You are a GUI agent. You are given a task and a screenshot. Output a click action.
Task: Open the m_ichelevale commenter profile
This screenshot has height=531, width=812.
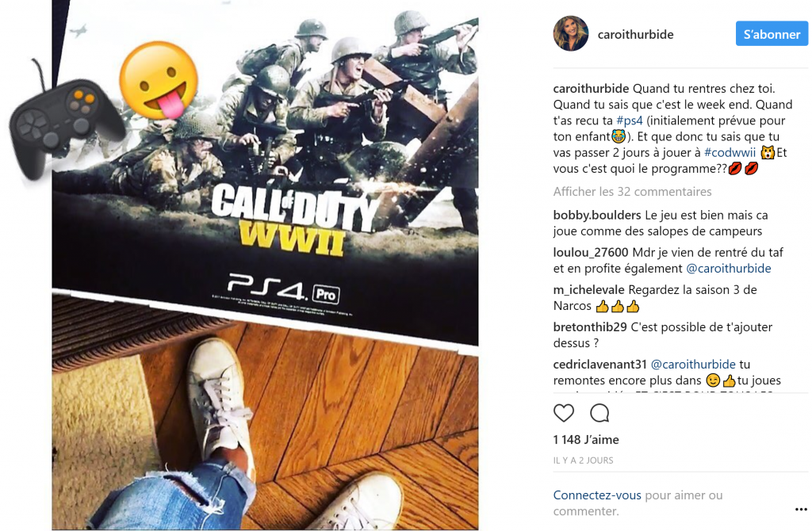click(589, 290)
